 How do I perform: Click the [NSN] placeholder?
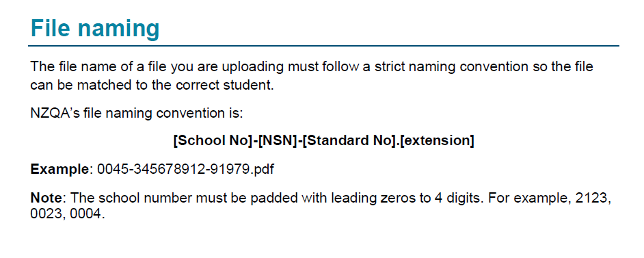(x=278, y=141)
